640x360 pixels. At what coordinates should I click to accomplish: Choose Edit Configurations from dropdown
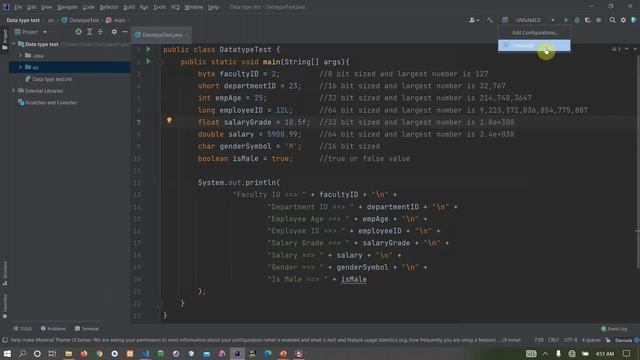tap(534, 33)
